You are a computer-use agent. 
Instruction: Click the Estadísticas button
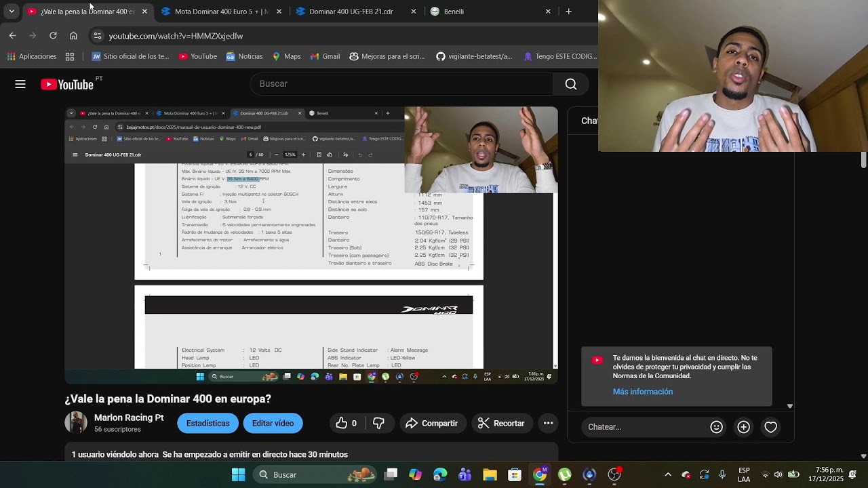click(x=208, y=423)
